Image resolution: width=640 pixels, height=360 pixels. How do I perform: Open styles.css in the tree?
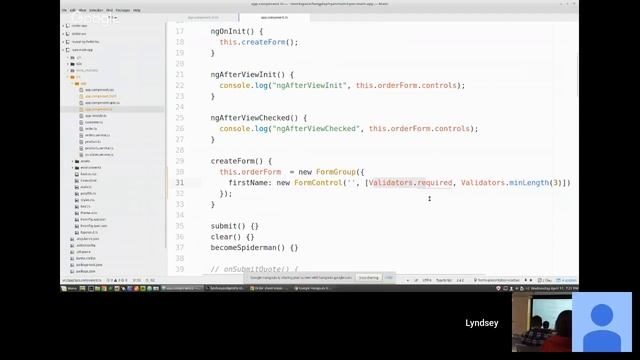(x=87, y=200)
